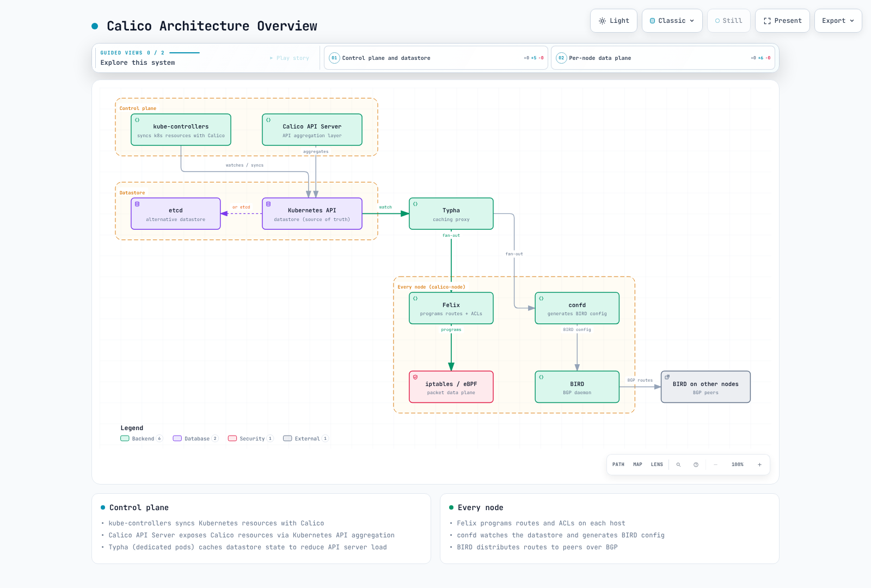Viewport: 871px width, 588px height.
Task: Click the Calico Architecture Overview title
Action: pos(212,26)
